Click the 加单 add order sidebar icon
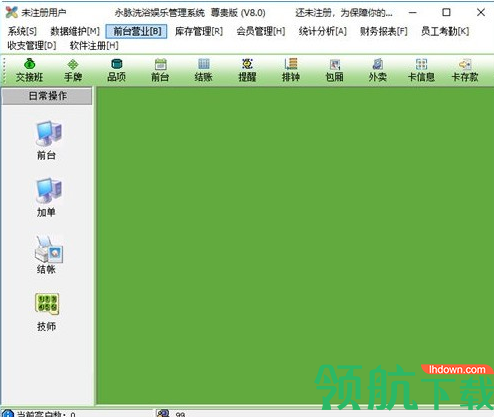 coord(48,197)
